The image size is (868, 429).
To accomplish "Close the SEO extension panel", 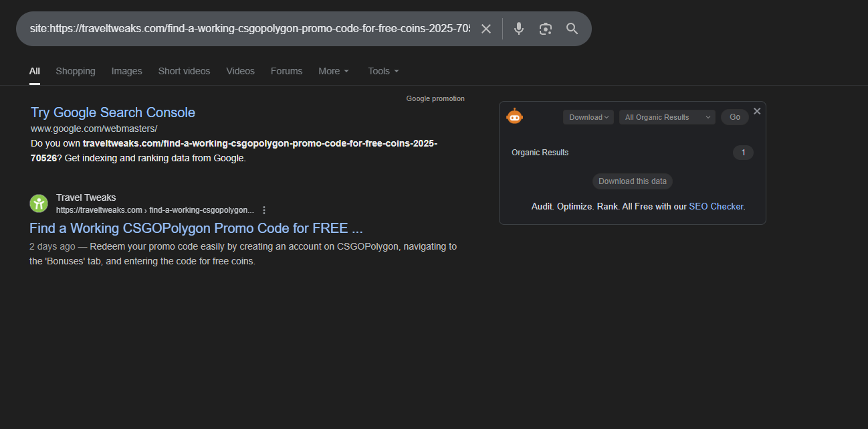I will [x=757, y=111].
